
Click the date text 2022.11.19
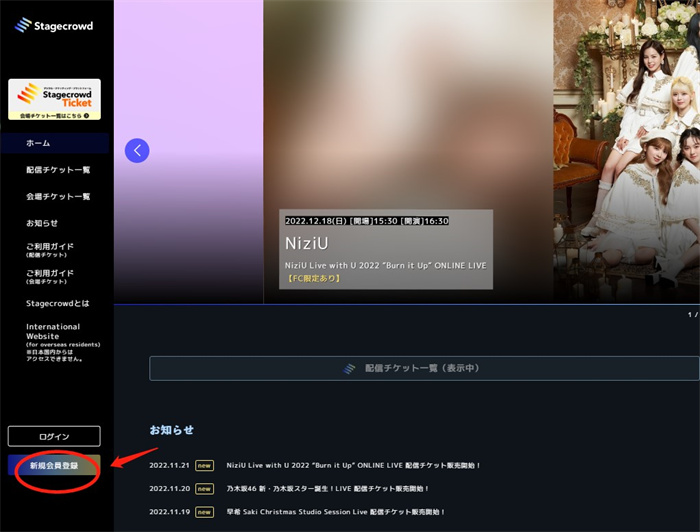pos(170,512)
